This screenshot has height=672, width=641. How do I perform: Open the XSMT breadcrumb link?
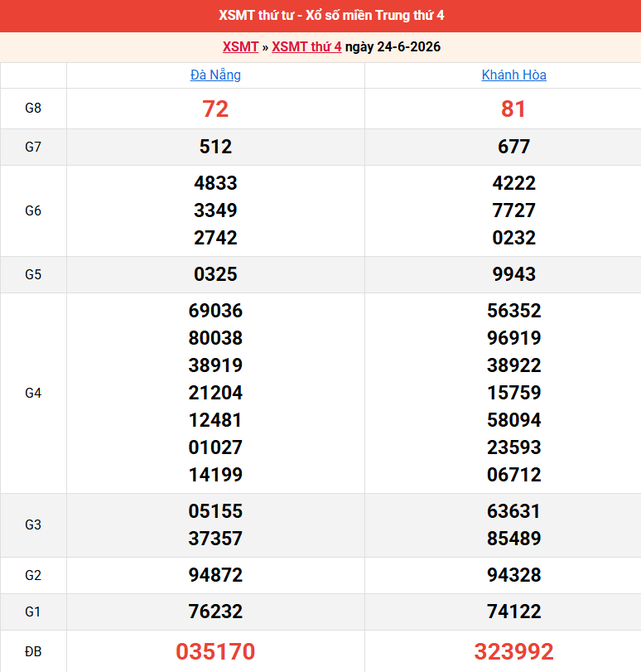[x=240, y=46]
